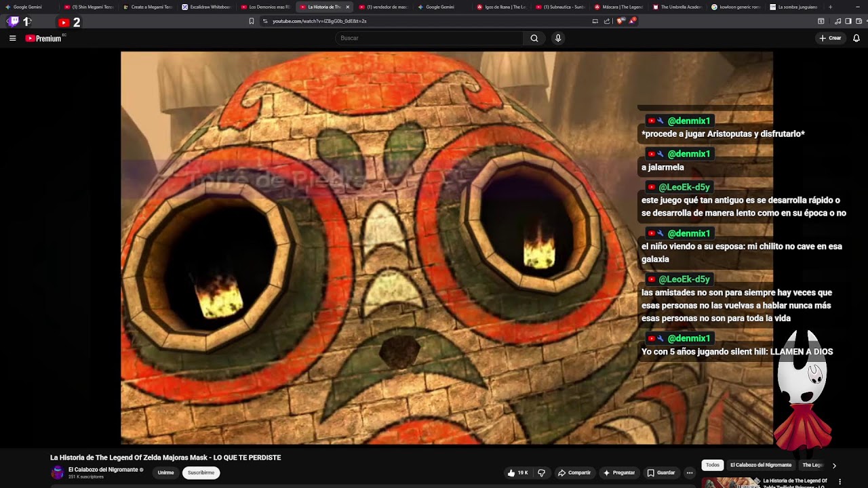Viewport: 868px width, 488px height.
Task: Click the video title La Historia de The Legend Of Zelda
Action: click(165, 457)
